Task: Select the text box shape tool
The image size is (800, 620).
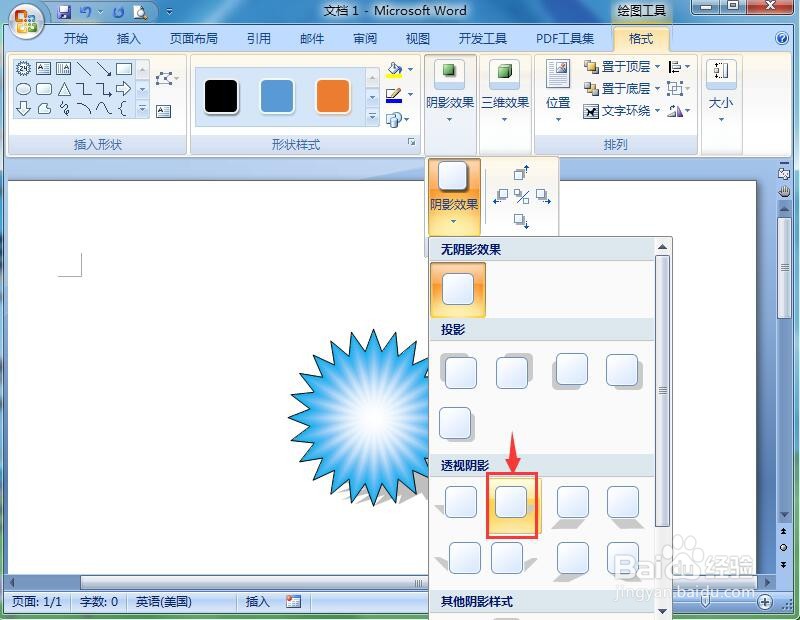Action: (43, 68)
